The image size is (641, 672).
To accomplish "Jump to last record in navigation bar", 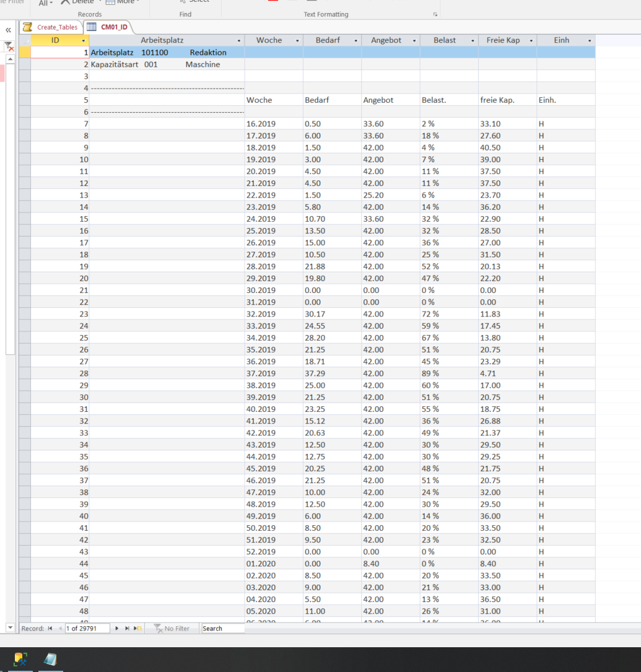I will (127, 628).
